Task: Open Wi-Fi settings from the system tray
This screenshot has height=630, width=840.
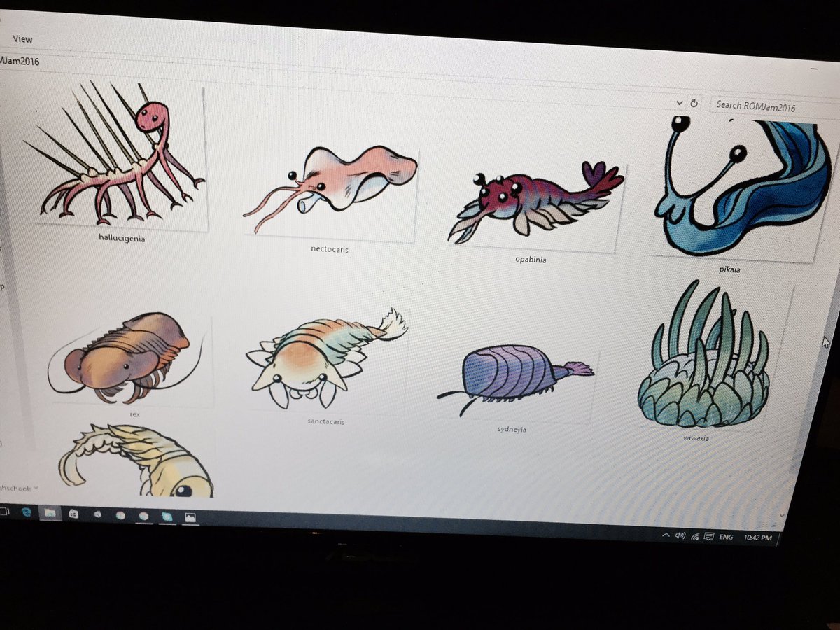Action: pos(696,536)
